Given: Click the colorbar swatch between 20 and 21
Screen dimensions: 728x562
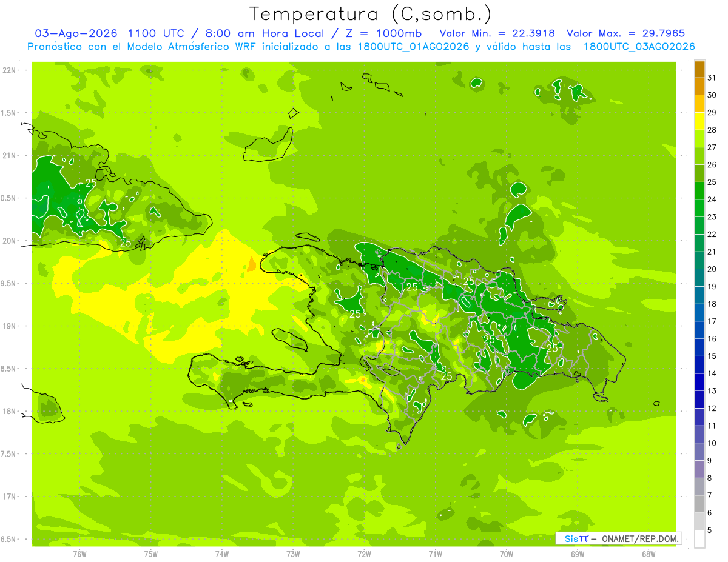Looking at the screenshot, I should [699, 261].
